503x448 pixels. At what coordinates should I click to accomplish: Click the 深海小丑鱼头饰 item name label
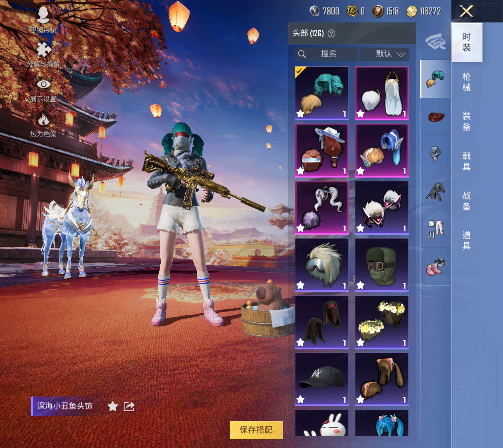tap(65, 406)
